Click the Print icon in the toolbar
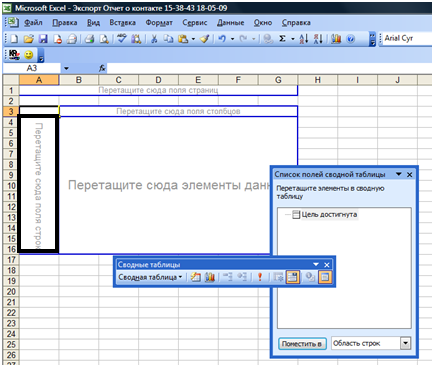 click(x=89, y=39)
